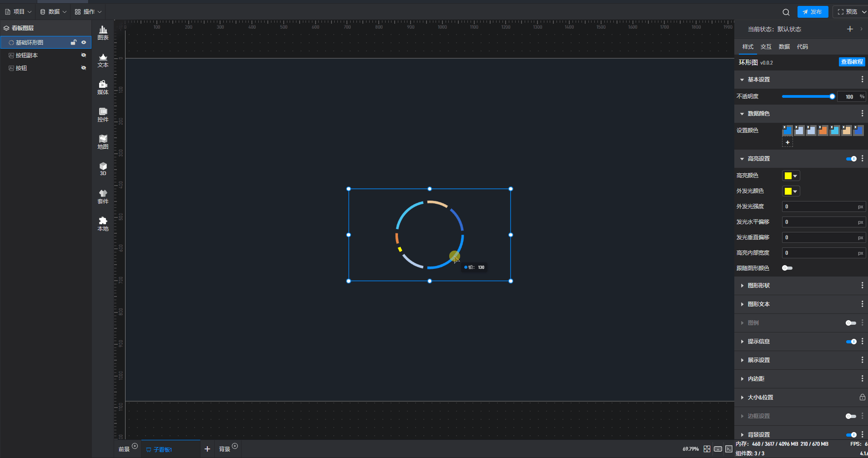Click the 发布 publish button

tap(813, 12)
